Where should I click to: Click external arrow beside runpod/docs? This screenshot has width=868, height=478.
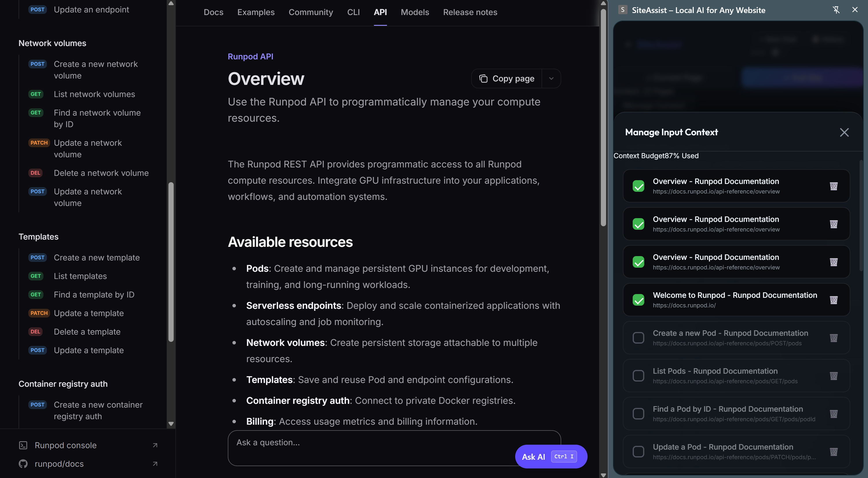[x=155, y=464]
